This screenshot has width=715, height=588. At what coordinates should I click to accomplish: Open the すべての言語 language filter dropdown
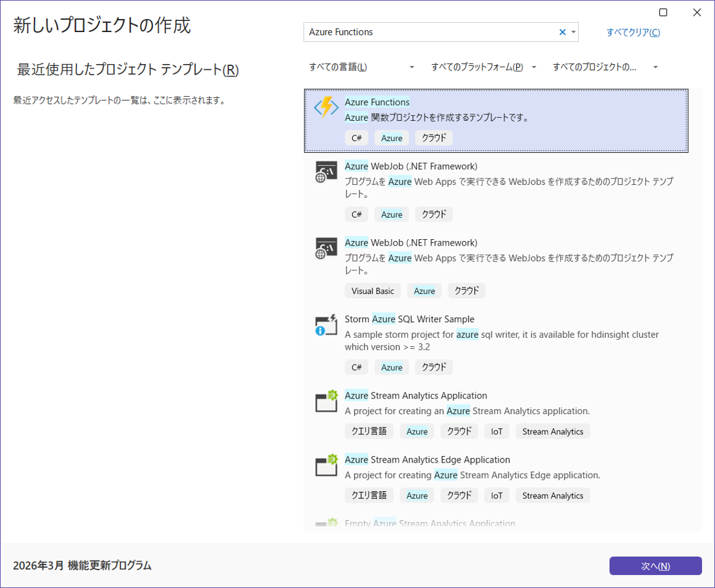[x=361, y=67]
